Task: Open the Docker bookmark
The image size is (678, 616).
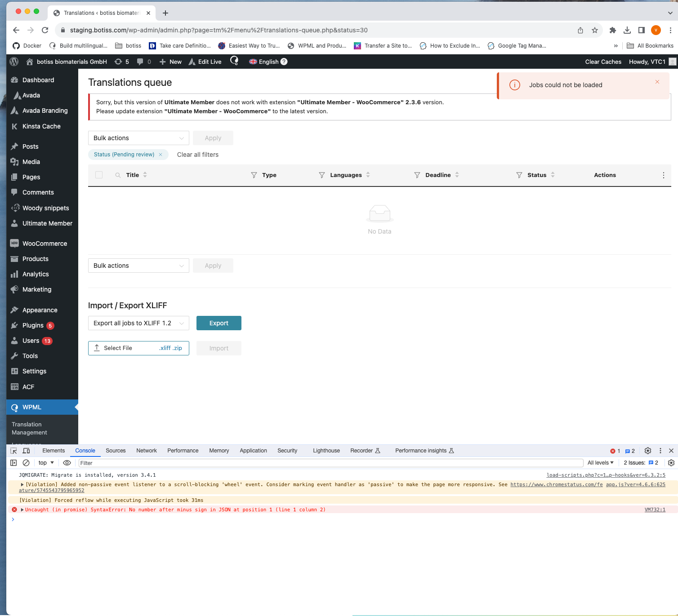Action: coord(27,46)
